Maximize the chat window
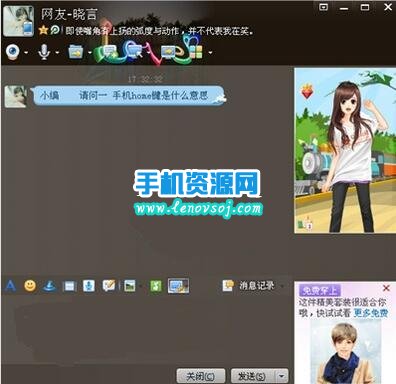 click(365, 7)
